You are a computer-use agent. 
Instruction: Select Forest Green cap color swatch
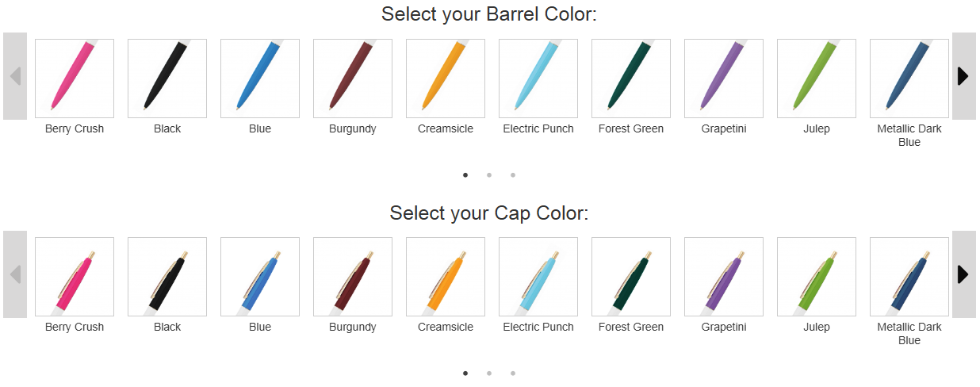click(631, 277)
